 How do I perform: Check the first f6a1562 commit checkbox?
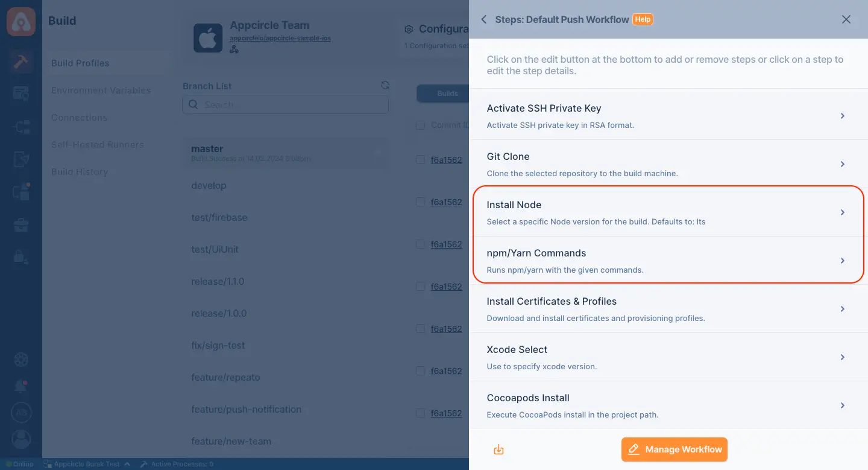click(420, 160)
